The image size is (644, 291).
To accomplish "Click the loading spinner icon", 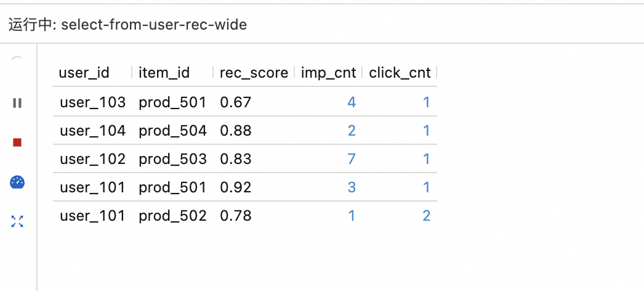I will [17, 60].
